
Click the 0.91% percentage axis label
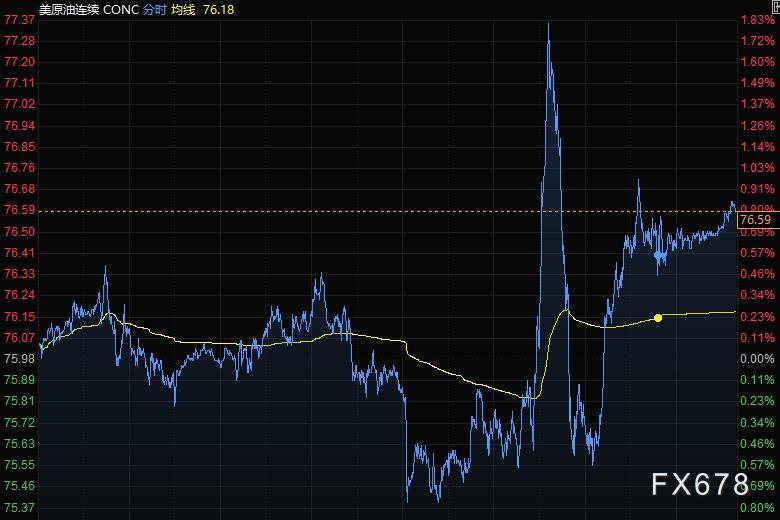(757, 189)
